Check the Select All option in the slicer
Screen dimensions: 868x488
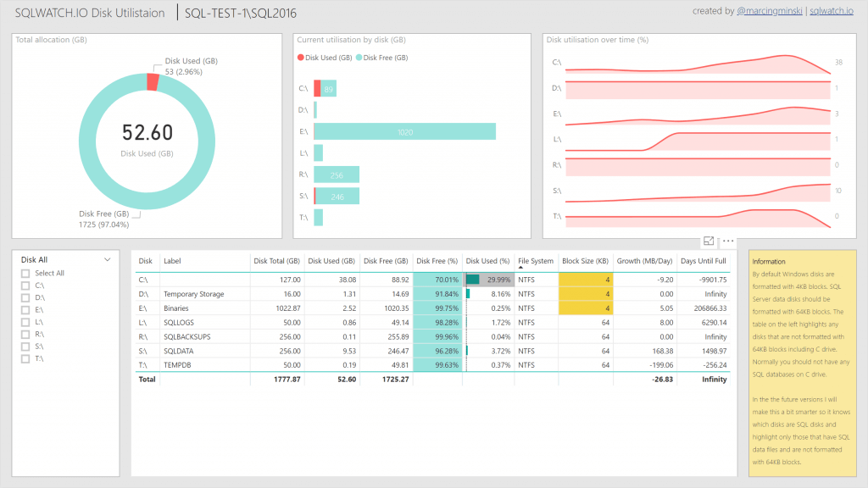(x=24, y=273)
